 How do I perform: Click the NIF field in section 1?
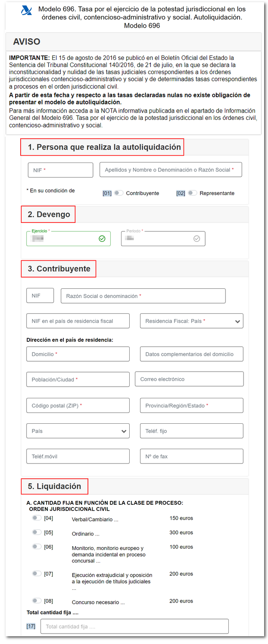pos(60,170)
